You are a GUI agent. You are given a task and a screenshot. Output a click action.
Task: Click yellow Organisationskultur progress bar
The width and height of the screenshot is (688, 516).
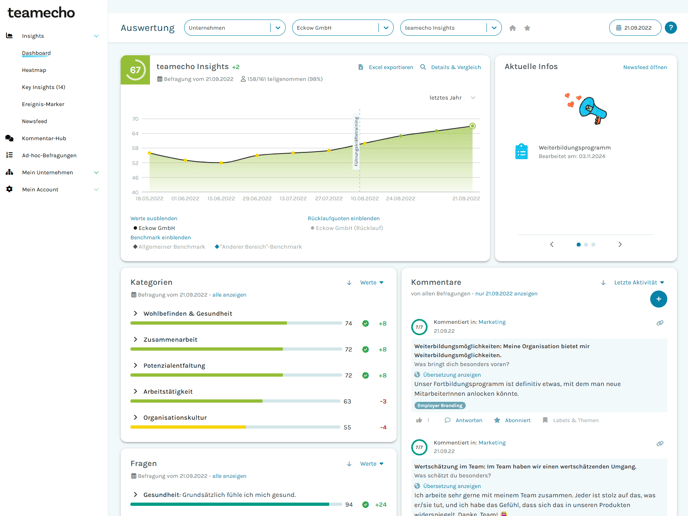pos(235,427)
